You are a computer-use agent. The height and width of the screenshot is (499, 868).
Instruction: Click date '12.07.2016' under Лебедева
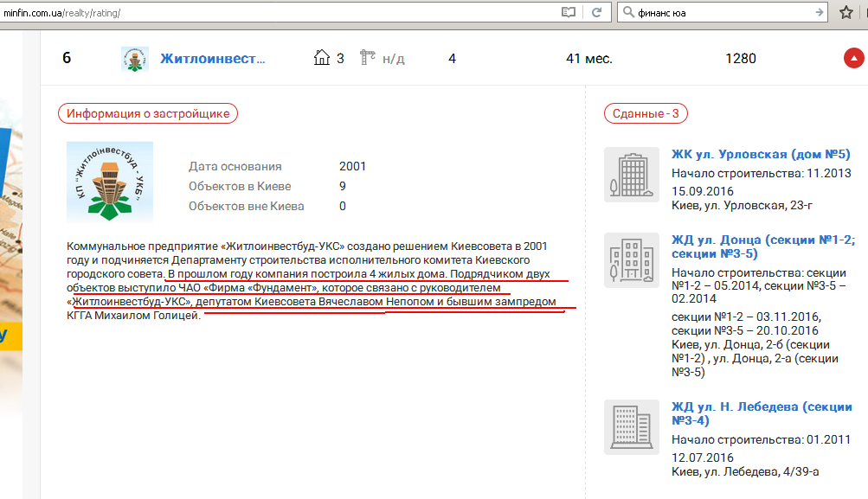[703, 457]
